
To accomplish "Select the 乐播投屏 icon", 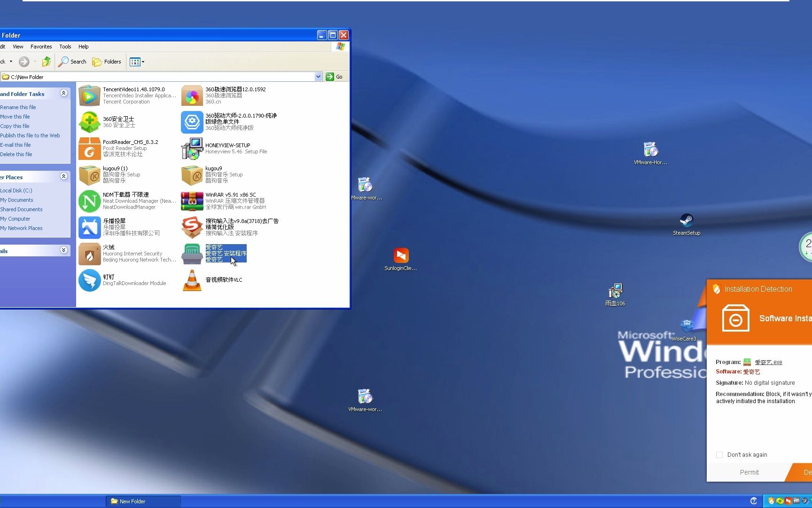I will (89, 228).
